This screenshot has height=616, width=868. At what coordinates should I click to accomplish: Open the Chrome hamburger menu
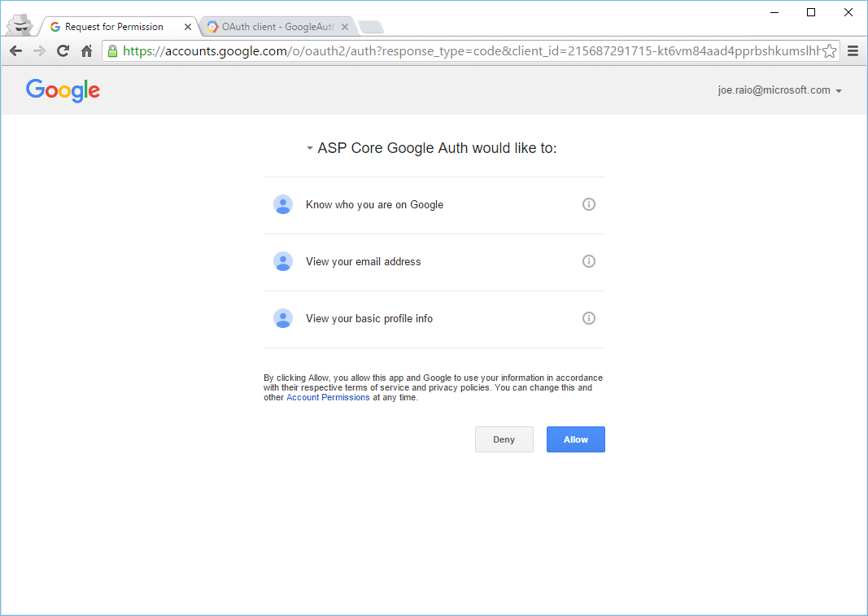[x=853, y=51]
